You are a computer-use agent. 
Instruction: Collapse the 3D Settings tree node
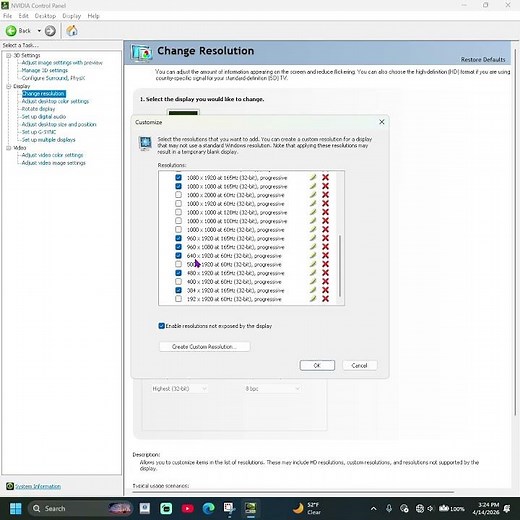pos(9,55)
